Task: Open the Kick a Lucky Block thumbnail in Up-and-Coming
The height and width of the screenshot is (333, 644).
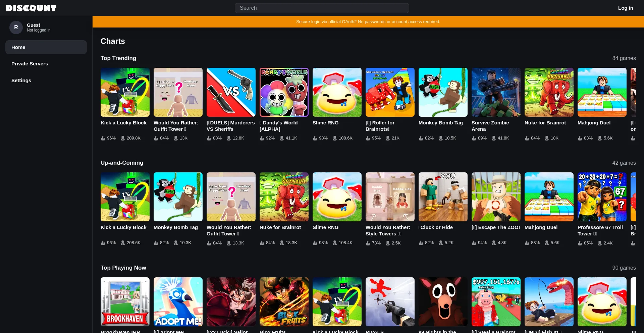Action: coord(125,197)
